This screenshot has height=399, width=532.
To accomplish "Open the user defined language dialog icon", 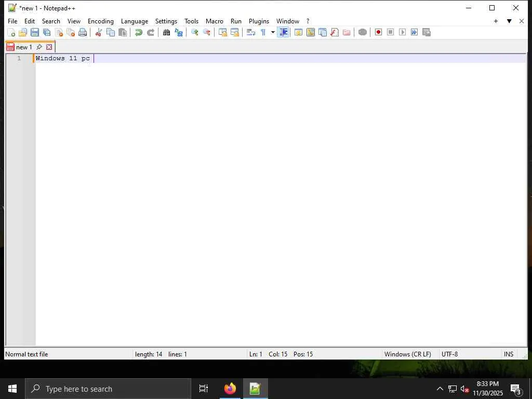I will click(299, 32).
